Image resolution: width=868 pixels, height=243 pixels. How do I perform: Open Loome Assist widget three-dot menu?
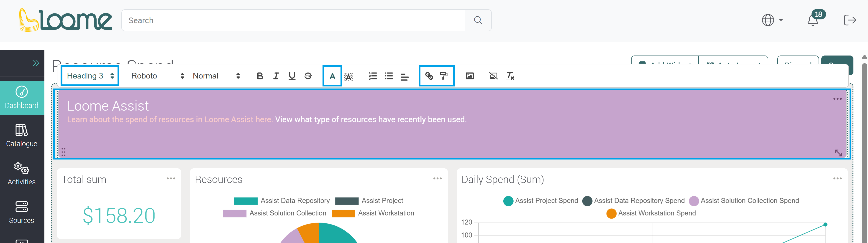click(837, 99)
